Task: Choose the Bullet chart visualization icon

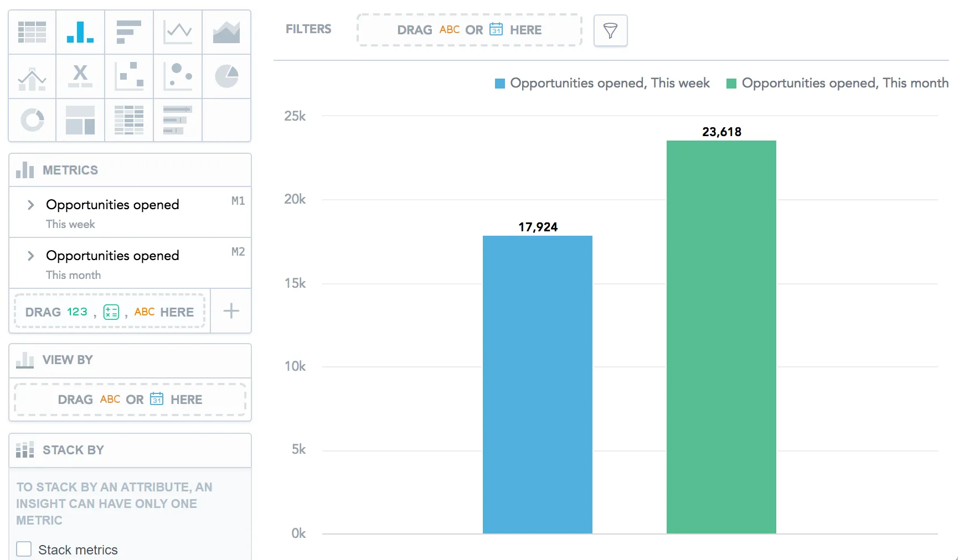Action: [x=178, y=120]
